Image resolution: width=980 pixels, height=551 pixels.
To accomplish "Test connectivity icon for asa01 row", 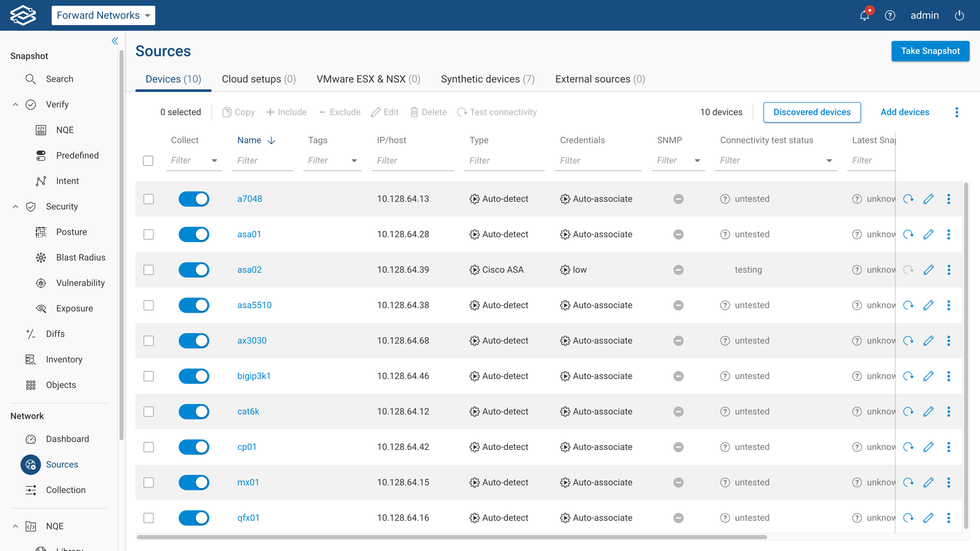I will point(908,234).
